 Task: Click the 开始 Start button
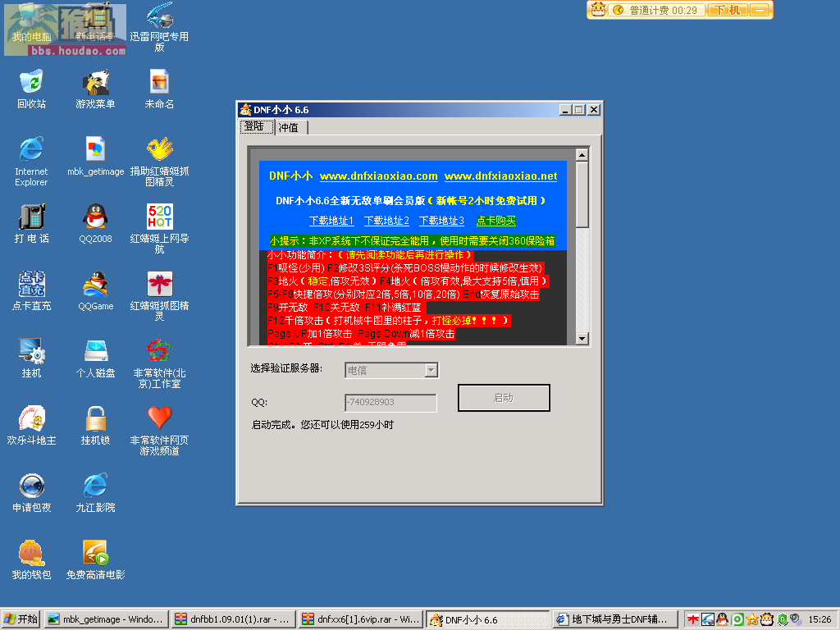click(x=21, y=619)
